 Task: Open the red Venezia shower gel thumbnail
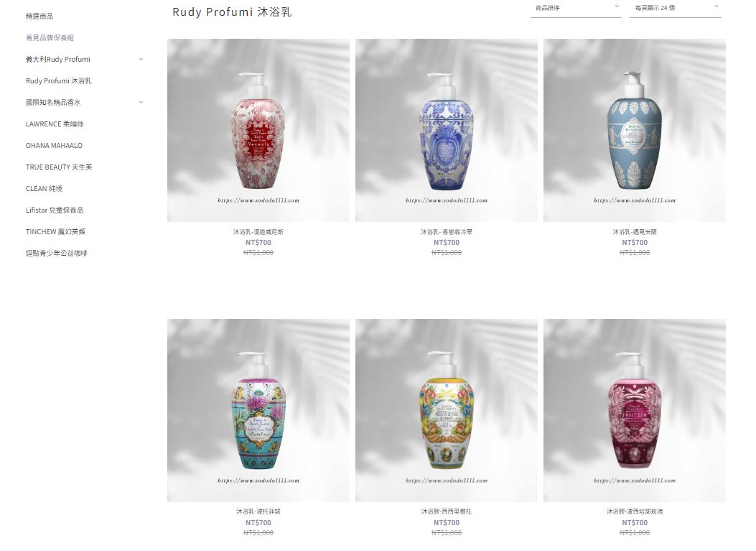(x=258, y=130)
